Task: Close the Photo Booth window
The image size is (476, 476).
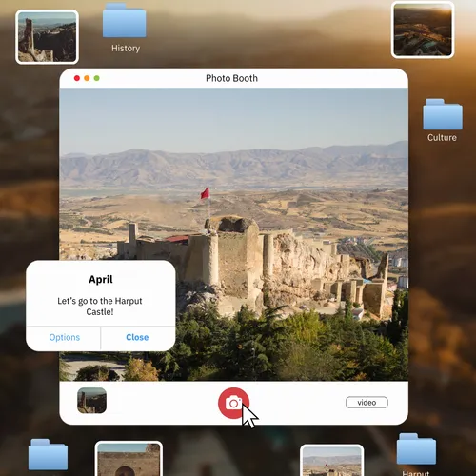Action: coord(77,78)
